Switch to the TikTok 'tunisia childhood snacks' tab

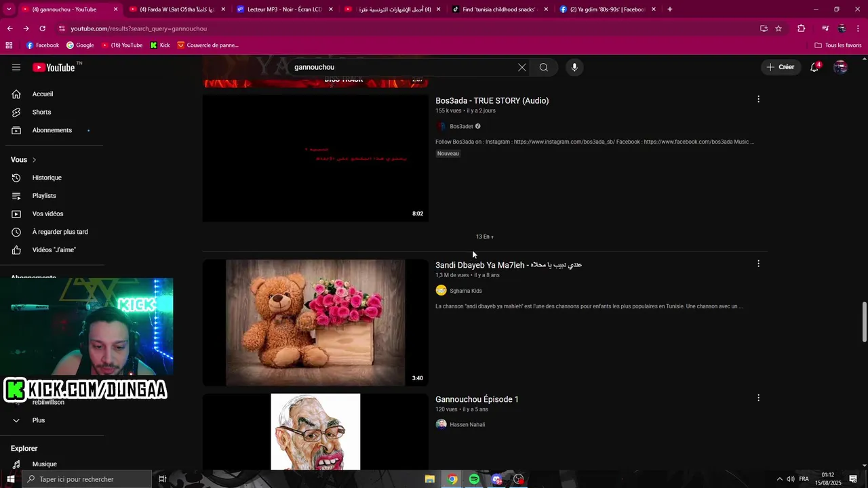(500, 9)
